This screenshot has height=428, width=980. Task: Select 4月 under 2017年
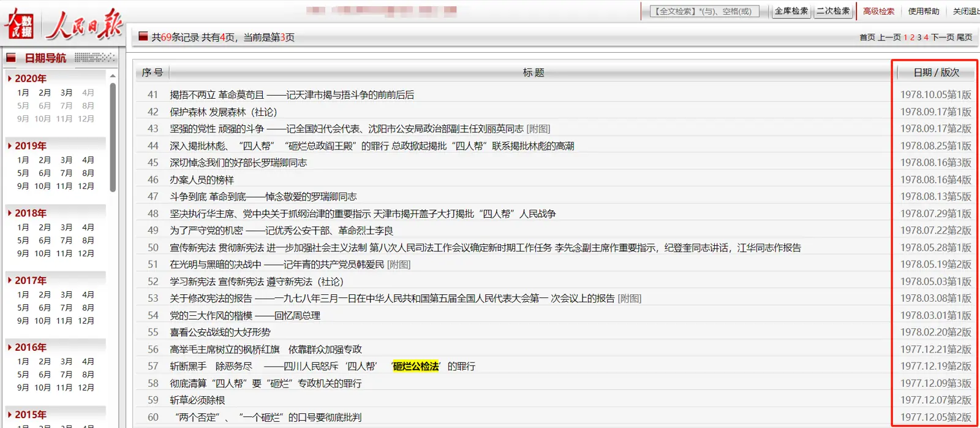[x=88, y=294]
